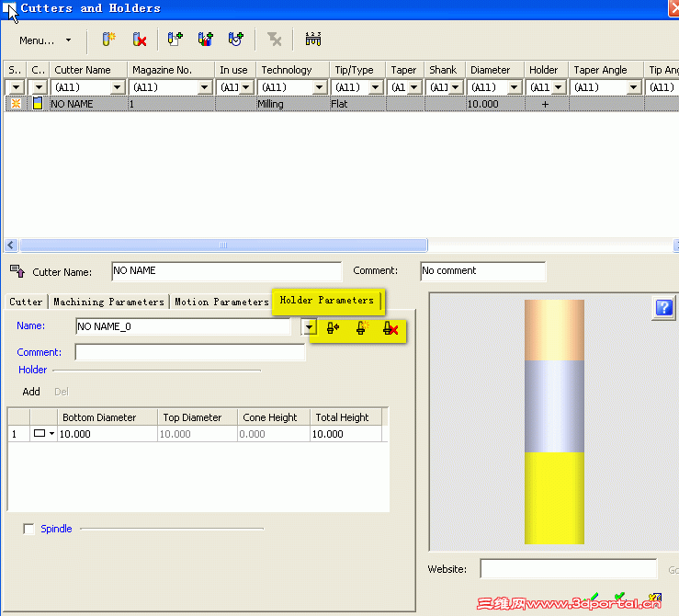Click the plus sign in Holder column
The height and width of the screenshot is (616, 679).
pos(546,104)
